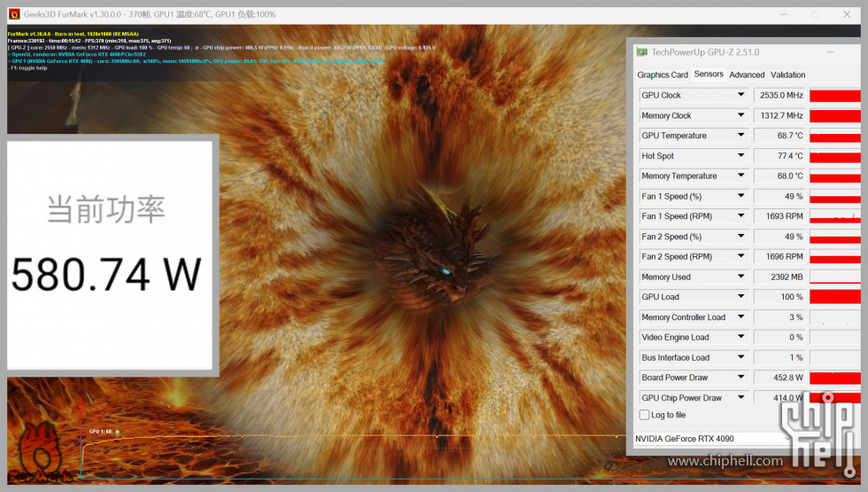Open the GPU Temperature sensor dropdown
The image size is (868, 492).
point(740,135)
